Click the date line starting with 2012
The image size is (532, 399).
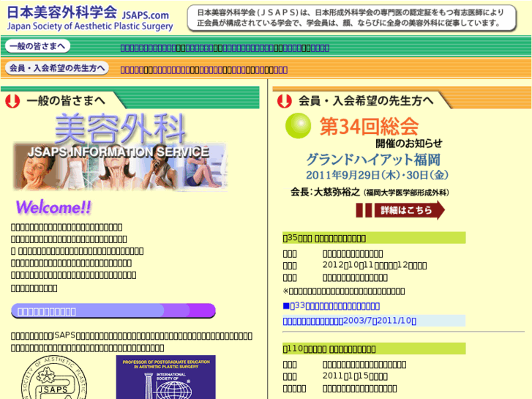pos(375,265)
